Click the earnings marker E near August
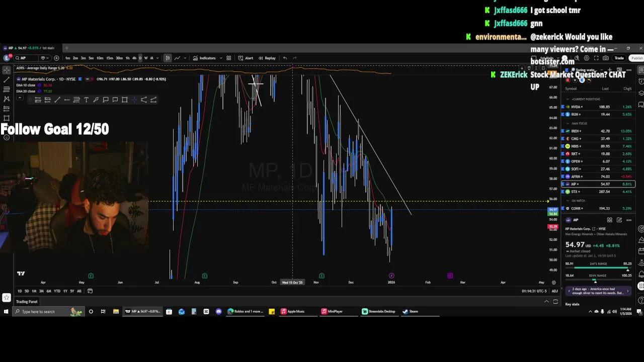 point(205,276)
